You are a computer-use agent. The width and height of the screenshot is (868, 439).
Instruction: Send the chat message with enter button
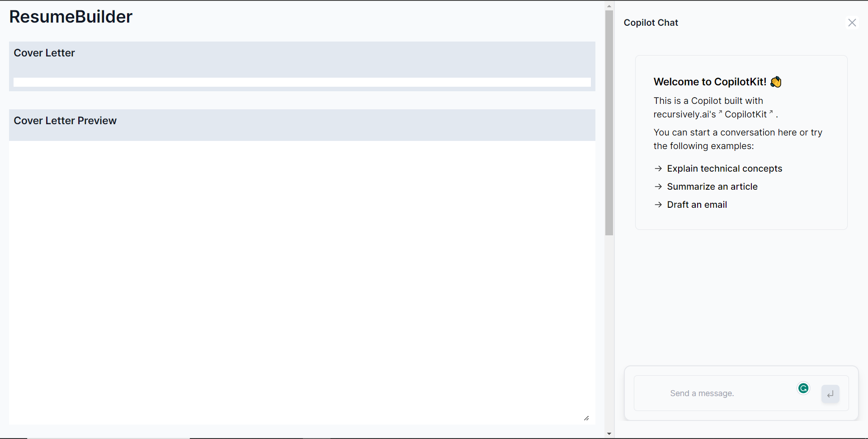coord(830,394)
